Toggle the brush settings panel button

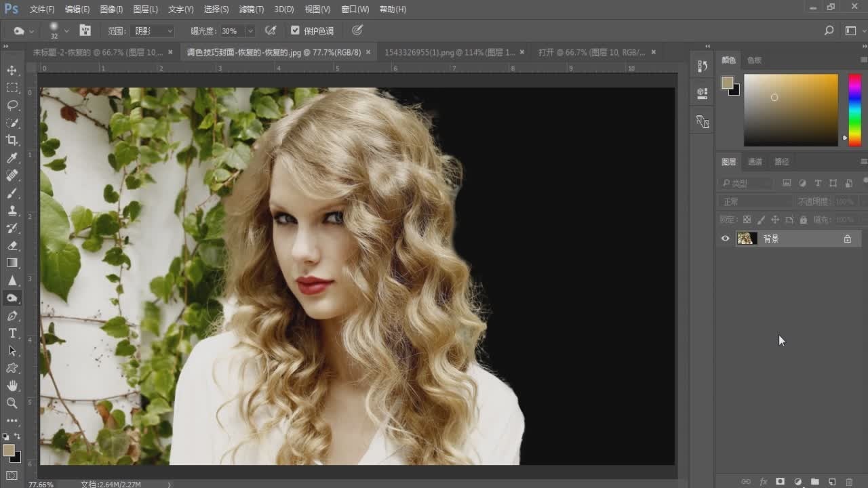[x=85, y=30]
